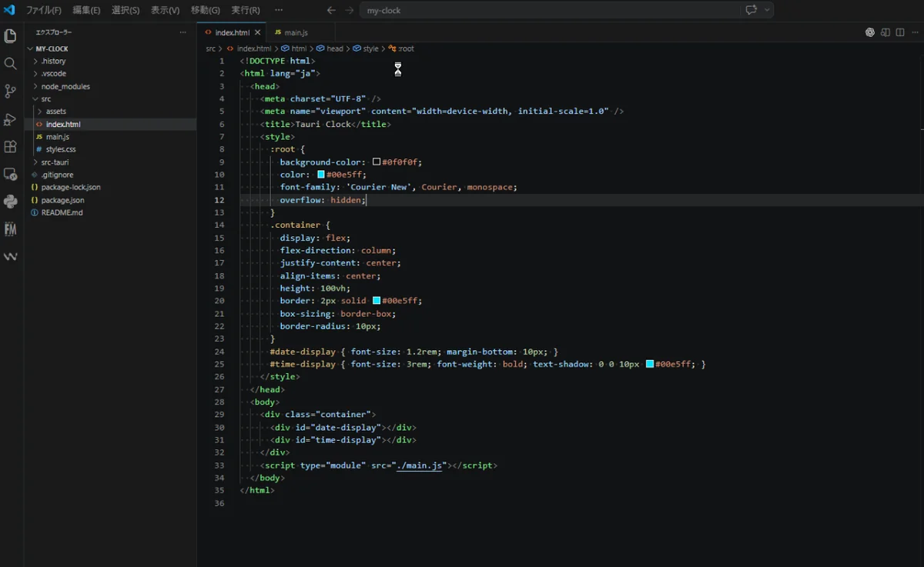The width and height of the screenshot is (924, 567).
Task: Click the Copilot chat icon in title bar
Action: pyautogui.click(x=751, y=10)
